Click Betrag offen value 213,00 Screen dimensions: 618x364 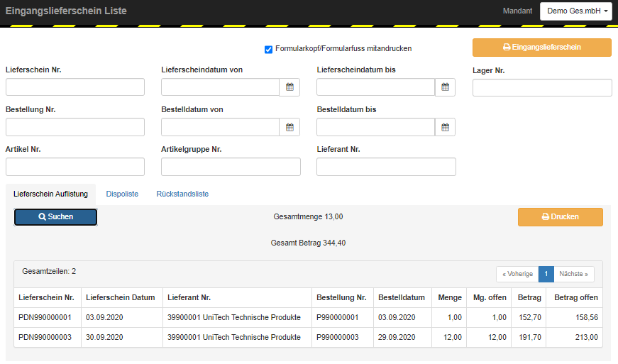tap(587, 338)
